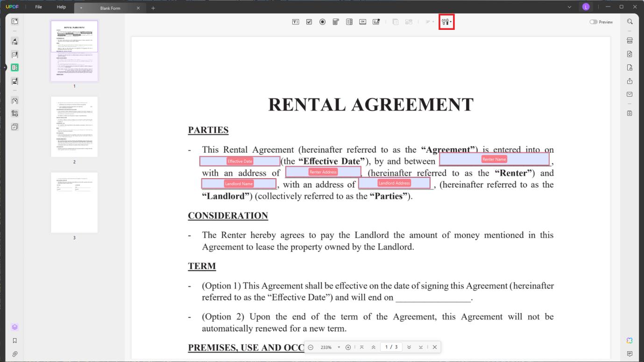The image size is (644, 362).
Task: Open the File menu
Action: [38, 7]
